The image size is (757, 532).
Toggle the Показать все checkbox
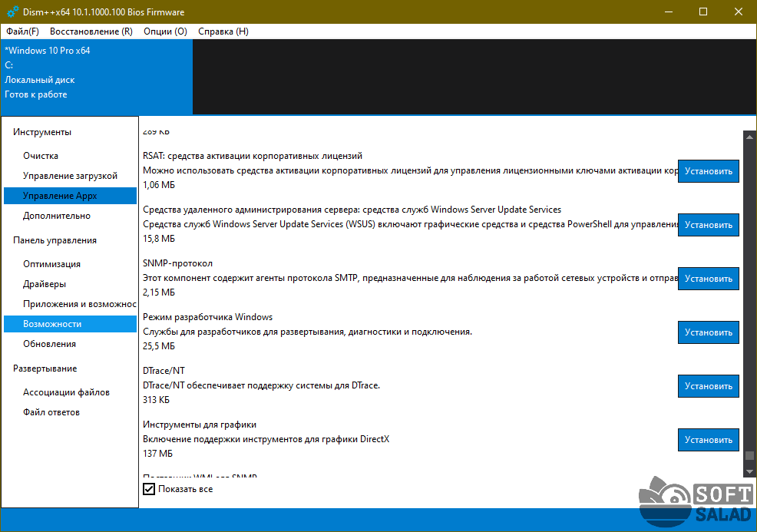[149, 489]
